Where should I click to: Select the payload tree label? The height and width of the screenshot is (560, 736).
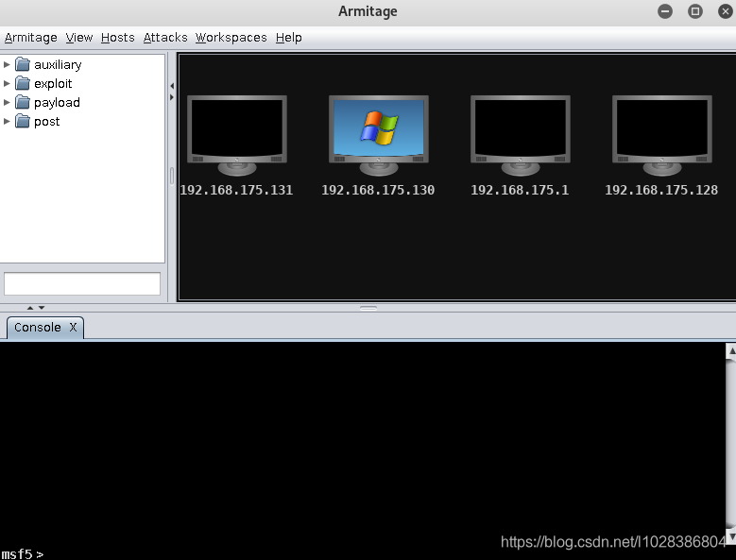pos(57,103)
